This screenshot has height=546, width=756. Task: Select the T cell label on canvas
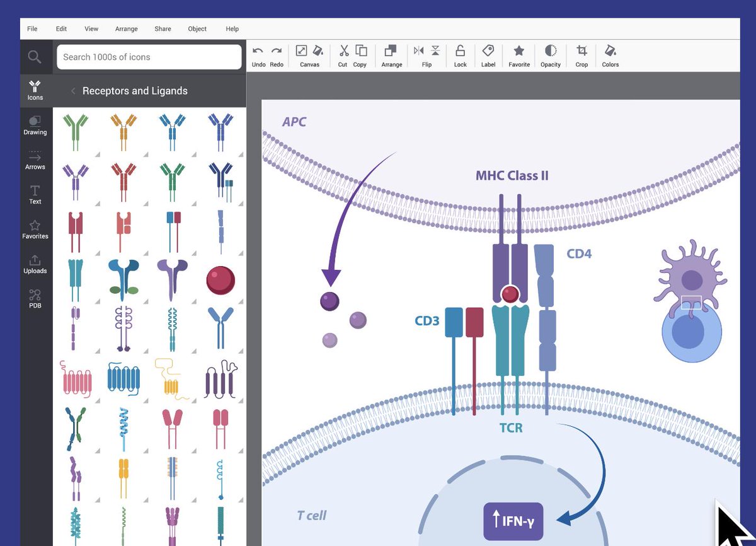pos(312,515)
